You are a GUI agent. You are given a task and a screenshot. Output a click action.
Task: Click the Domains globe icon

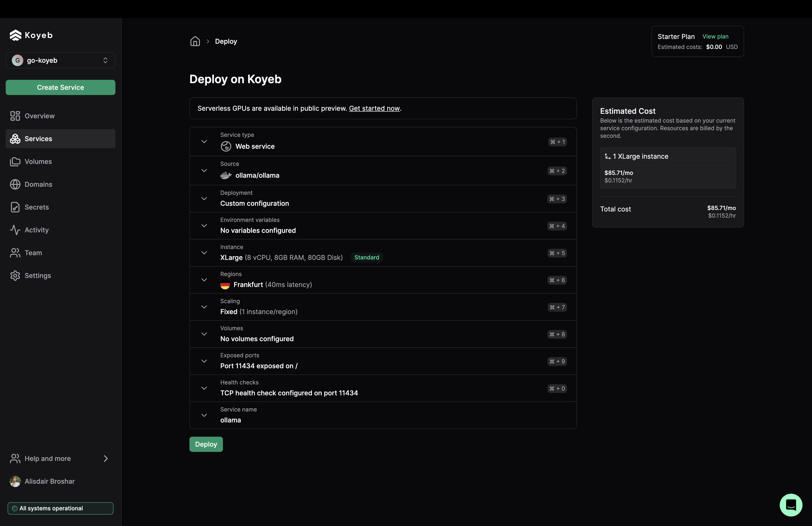click(15, 184)
